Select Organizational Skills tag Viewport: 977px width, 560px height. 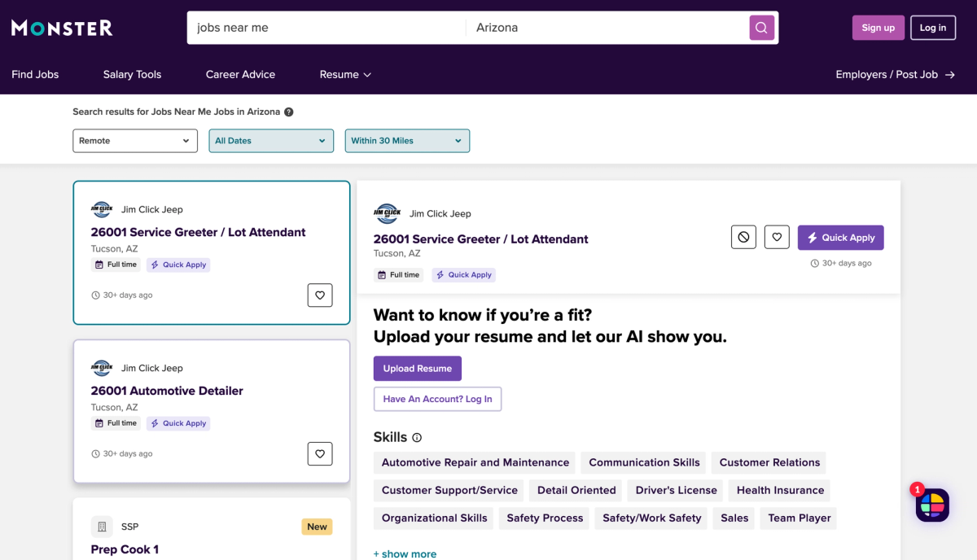(x=435, y=518)
